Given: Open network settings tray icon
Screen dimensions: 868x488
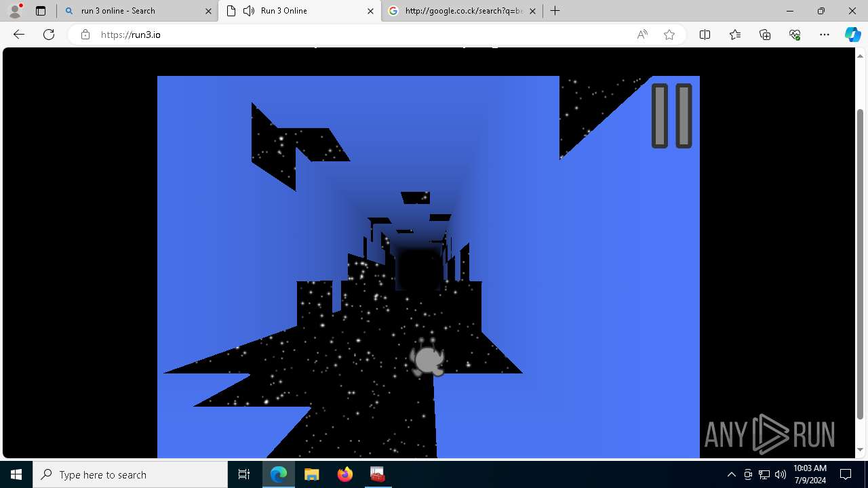Looking at the screenshot, I should point(764,474).
